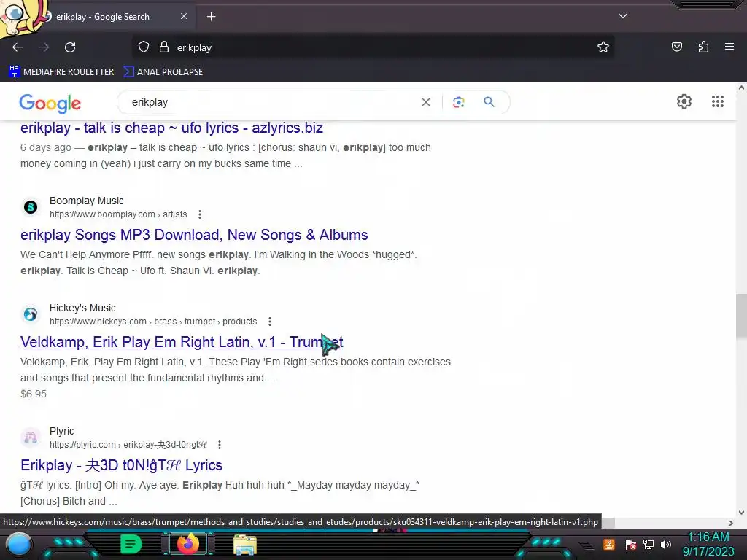
Task: Click the blue magnifier search button
Action: 489,102
